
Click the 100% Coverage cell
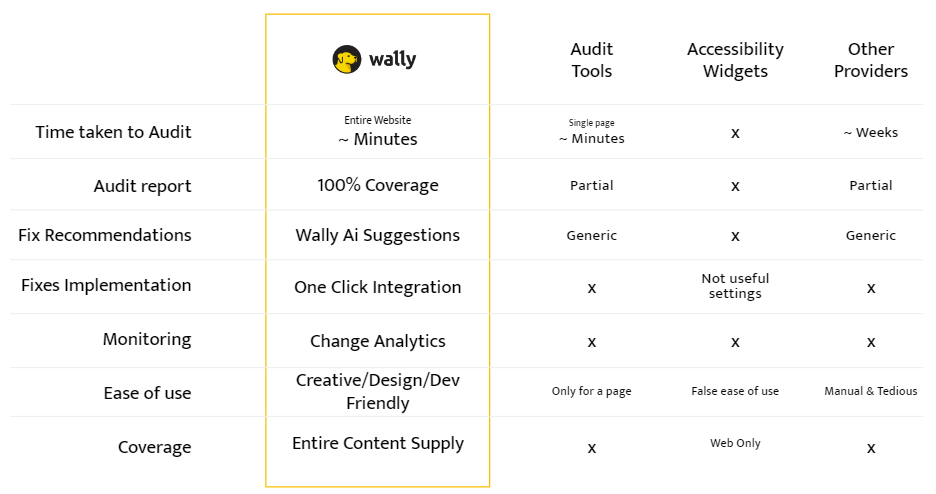tap(377, 185)
